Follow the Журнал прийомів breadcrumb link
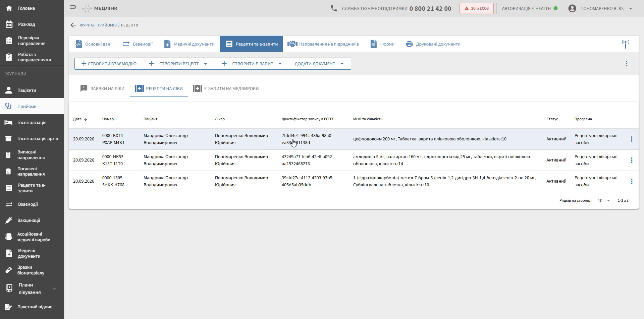The image size is (644, 319). pyautogui.click(x=98, y=25)
